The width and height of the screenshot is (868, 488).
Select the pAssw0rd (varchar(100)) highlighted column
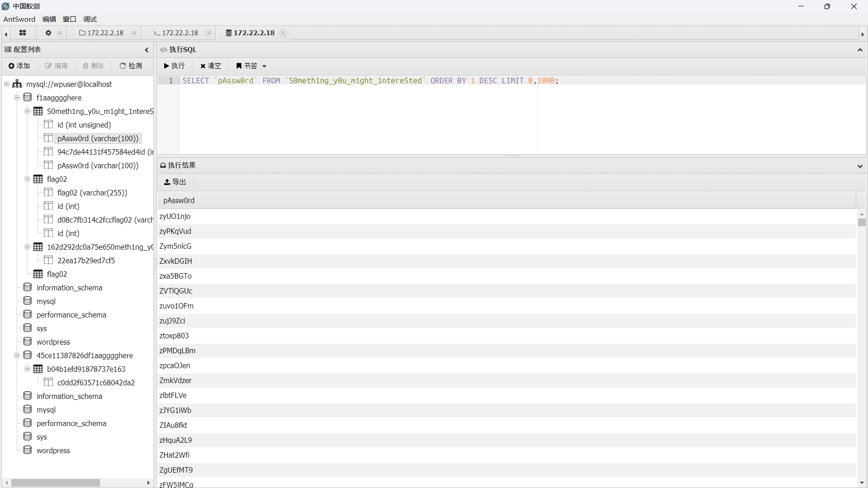click(98, 138)
